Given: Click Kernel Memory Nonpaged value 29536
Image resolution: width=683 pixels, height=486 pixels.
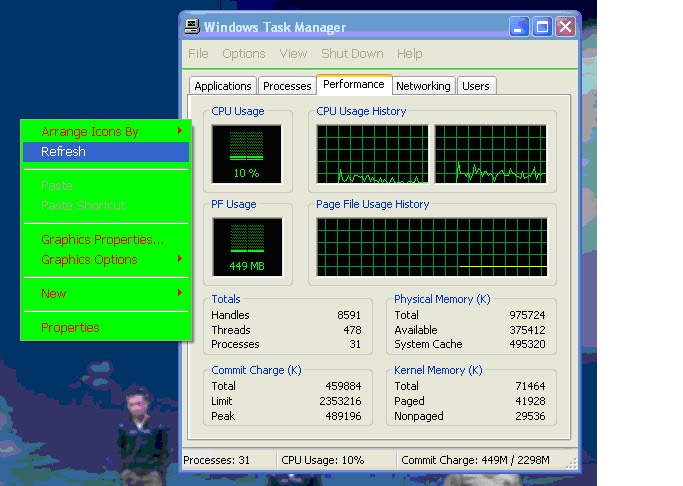Looking at the screenshot, I should 530,416.
